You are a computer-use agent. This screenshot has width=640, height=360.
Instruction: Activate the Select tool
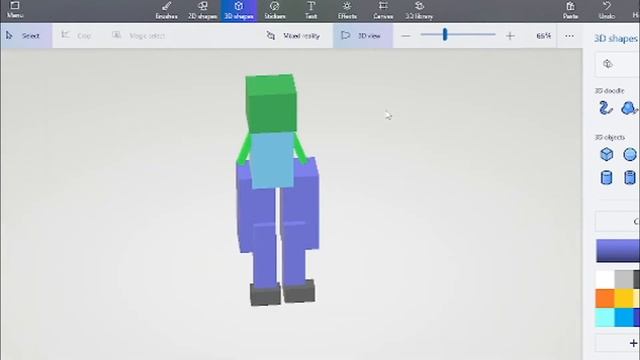coord(26,36)
